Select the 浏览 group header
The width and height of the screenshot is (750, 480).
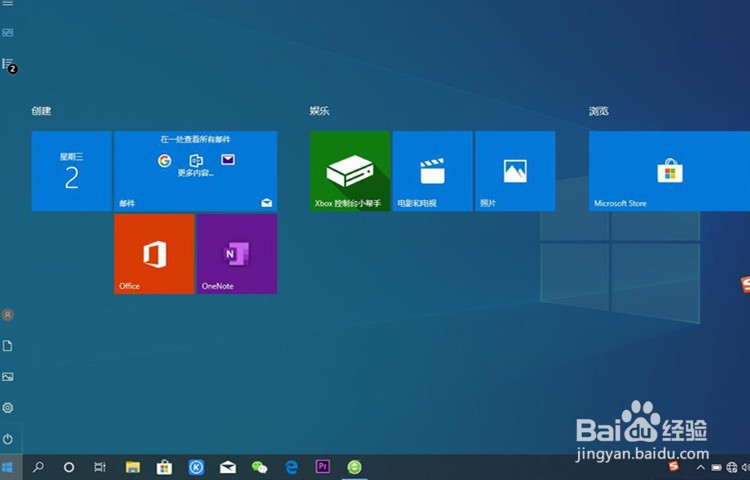pos(598,111)
